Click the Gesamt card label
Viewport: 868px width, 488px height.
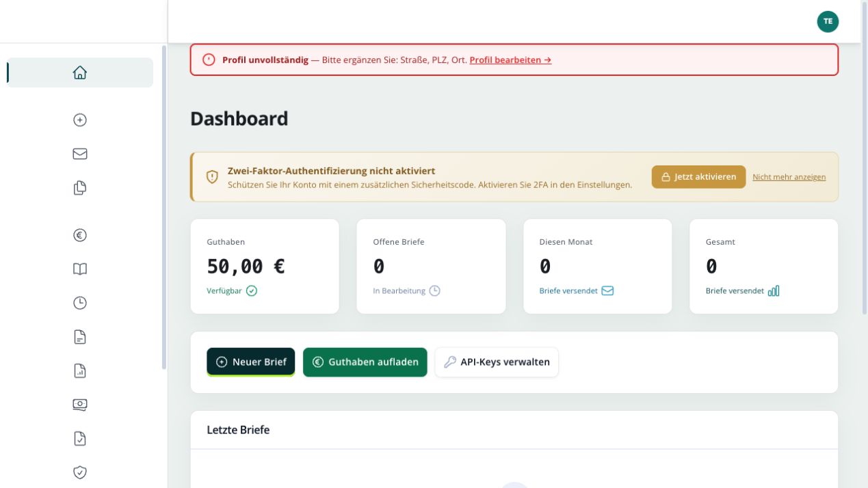point(720,242)
